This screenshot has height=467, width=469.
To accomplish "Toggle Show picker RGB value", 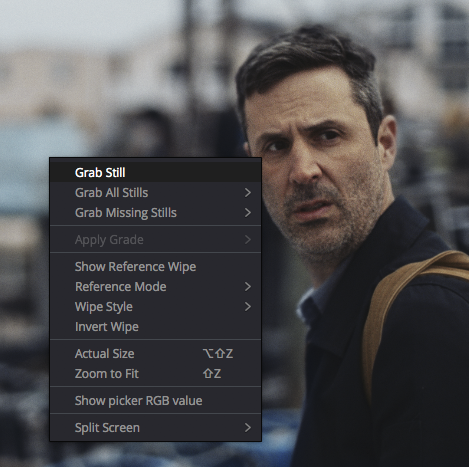I will [x=155, y=401].
